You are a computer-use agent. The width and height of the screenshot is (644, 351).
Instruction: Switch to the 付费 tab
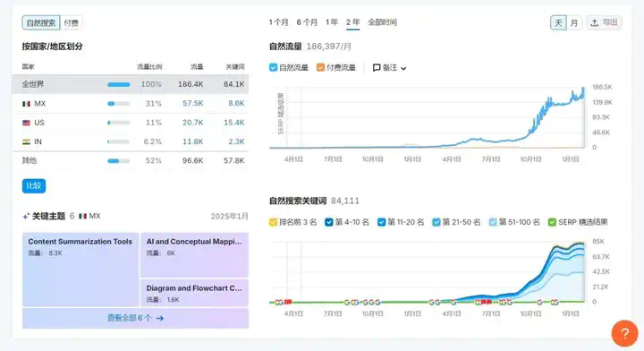(71, 22)
